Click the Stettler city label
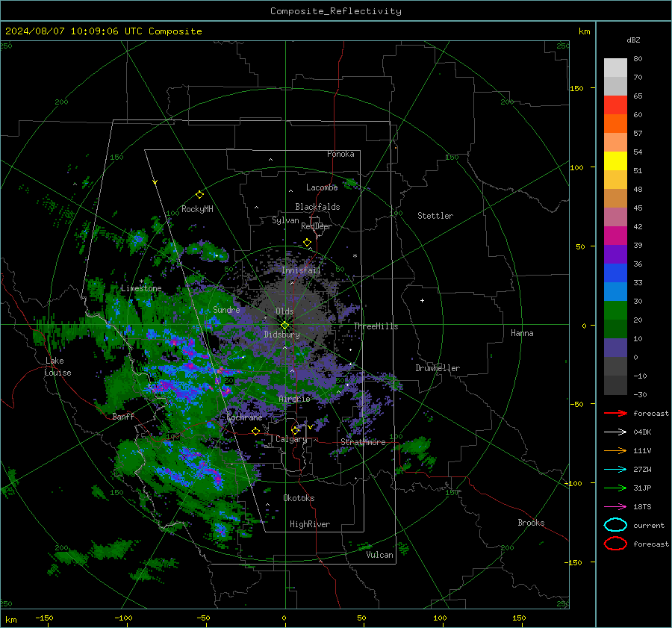The height and width of the screenshot is (628, 672). 435,216
